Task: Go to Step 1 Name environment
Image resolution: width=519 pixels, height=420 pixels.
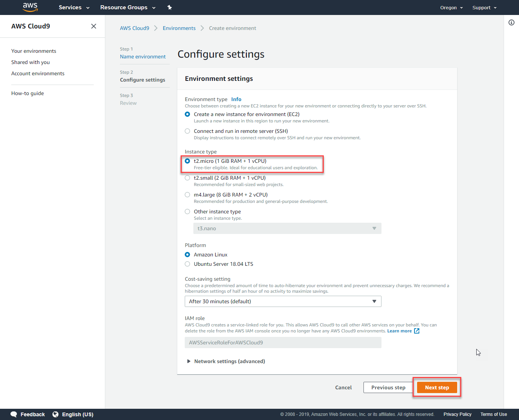Action: (143, 57)
